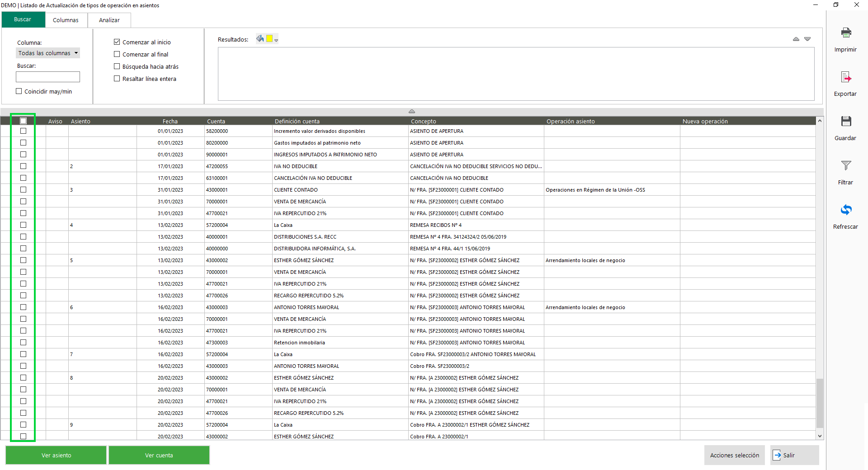Screen dimensions: 868x470
Task: Check the row 'Retencion inmobilaria'
Action: pos(24,343)
